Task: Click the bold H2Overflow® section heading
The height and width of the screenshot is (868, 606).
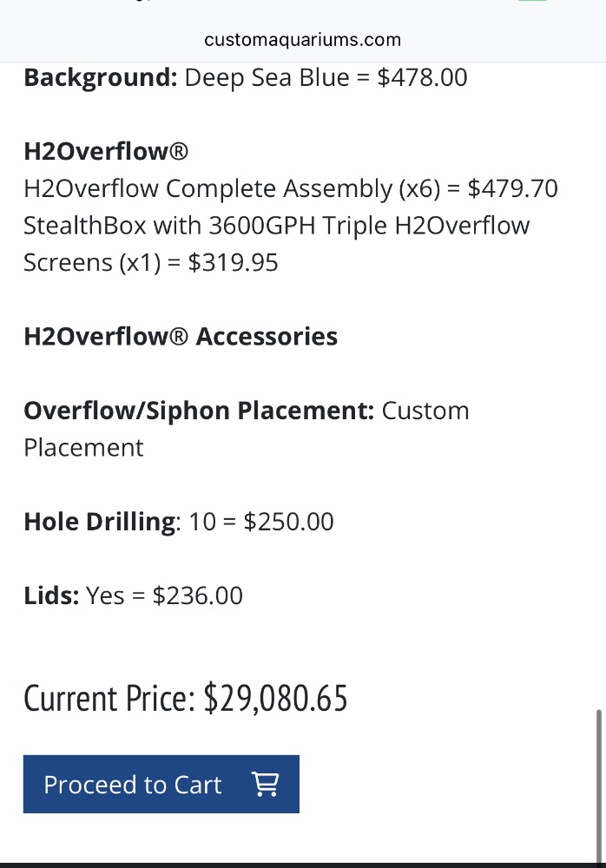Action: point(106,152)
